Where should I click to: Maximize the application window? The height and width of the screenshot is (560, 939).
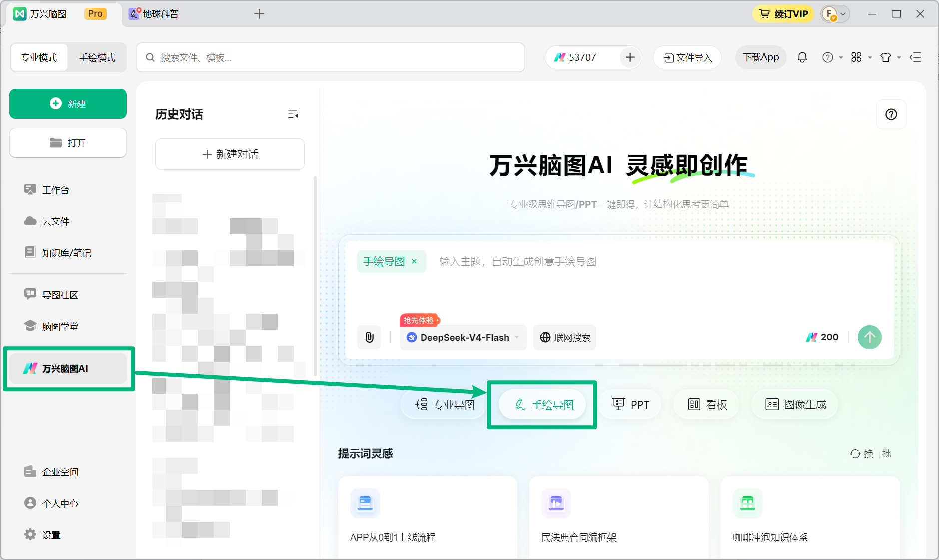[x=896, y=14]
